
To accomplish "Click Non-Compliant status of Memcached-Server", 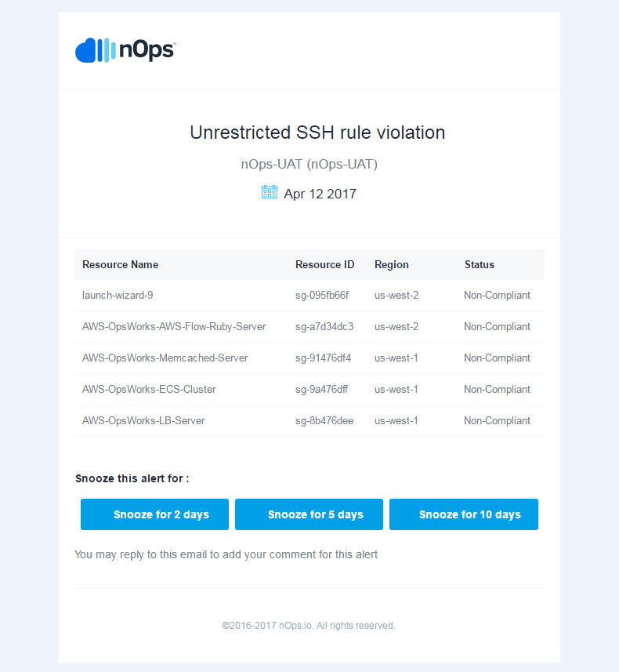I will tap(497, 358).
